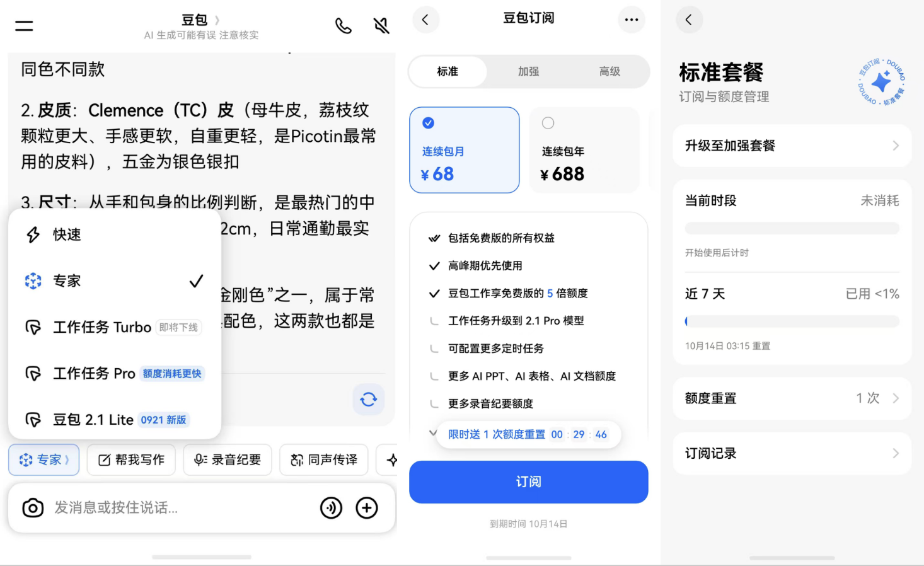
Task: Open 升级至加强套餐
Action: pos(792,146)
